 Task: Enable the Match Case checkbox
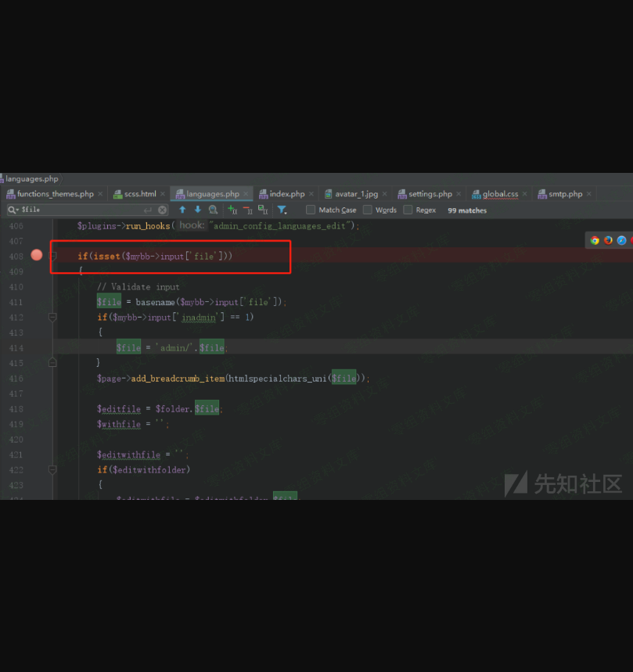(x=311, y=210)
